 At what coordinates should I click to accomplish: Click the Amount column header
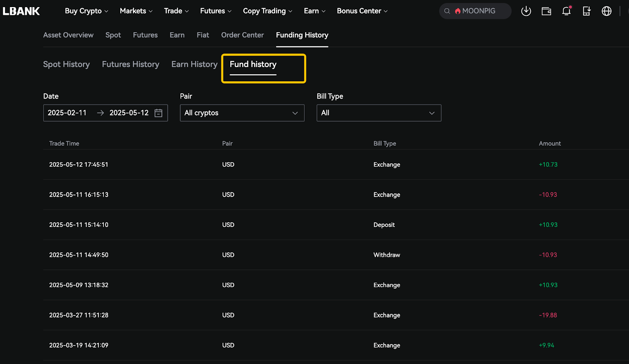click(550, 144)
